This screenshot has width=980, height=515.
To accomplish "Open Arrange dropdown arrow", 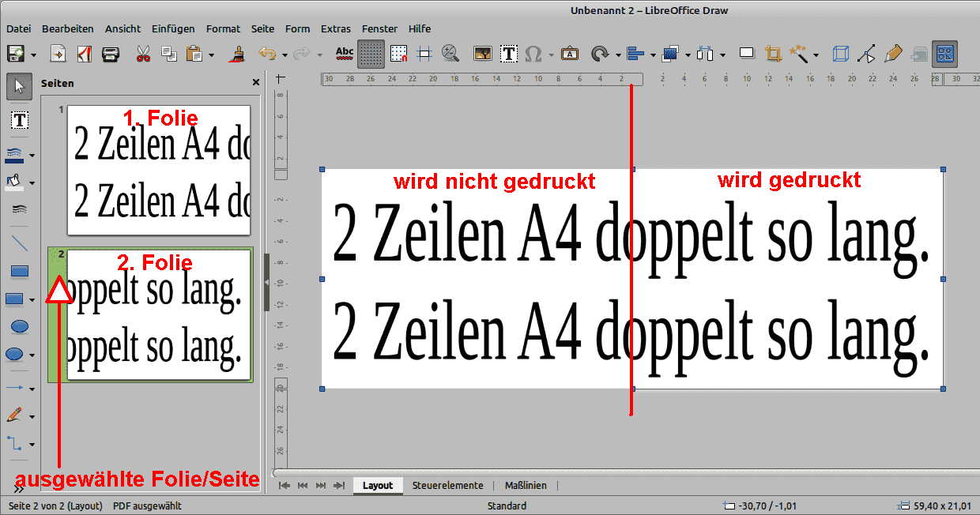I will click(x=688, y=55).
